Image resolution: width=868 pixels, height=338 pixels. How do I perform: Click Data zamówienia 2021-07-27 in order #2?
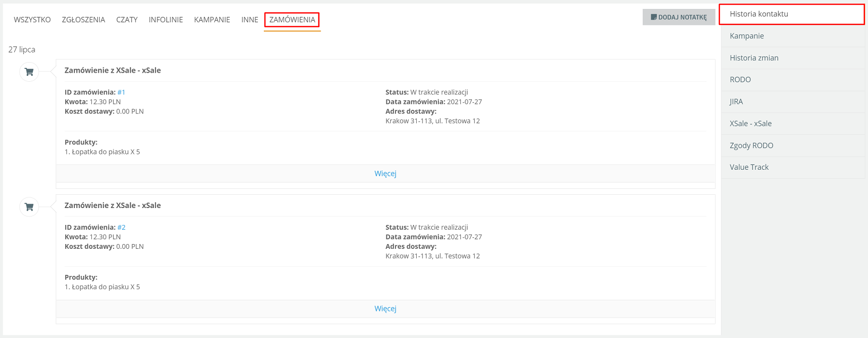[x=434, y=237]
